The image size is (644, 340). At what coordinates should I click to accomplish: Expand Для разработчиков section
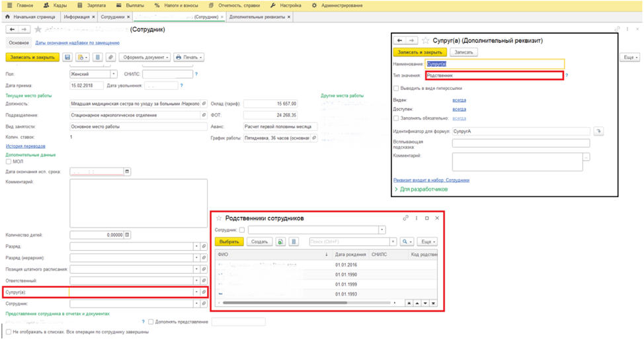point(421,189)
